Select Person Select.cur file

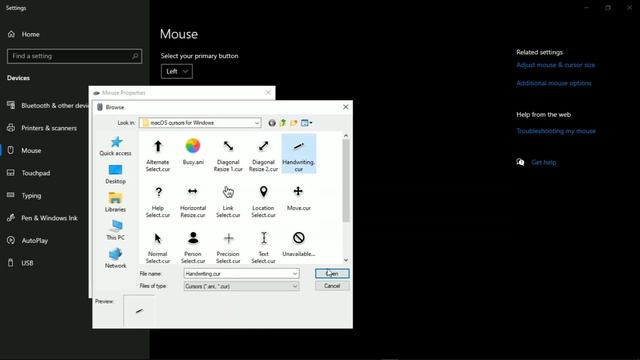click(x=193, y=247)
